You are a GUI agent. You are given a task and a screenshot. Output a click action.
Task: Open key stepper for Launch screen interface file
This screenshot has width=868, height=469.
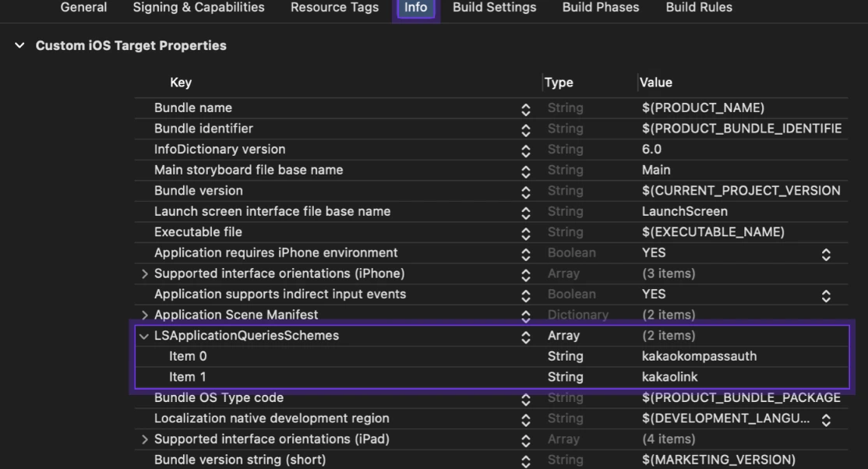[x=526, y=213]
